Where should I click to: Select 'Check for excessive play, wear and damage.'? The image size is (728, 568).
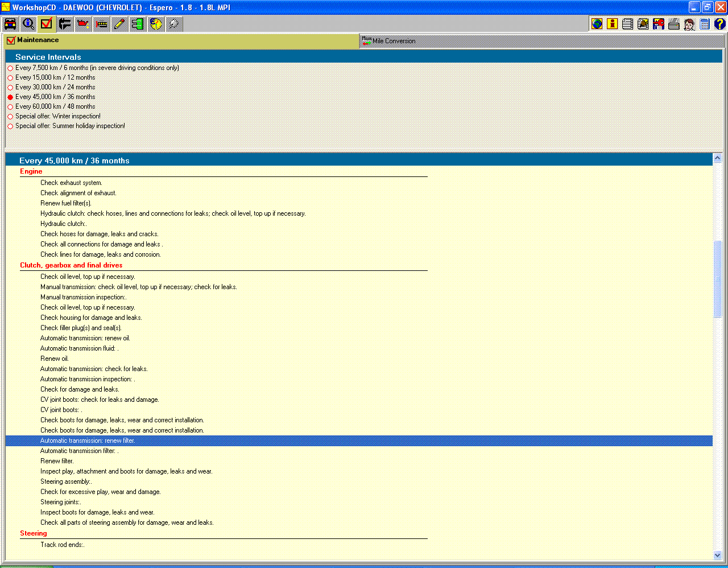[359, 492]
